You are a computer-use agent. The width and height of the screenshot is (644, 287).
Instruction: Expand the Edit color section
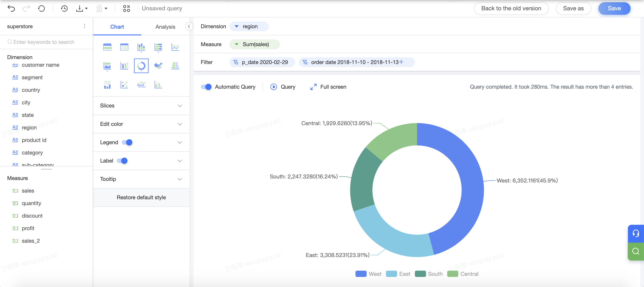(x=141, y=124)
